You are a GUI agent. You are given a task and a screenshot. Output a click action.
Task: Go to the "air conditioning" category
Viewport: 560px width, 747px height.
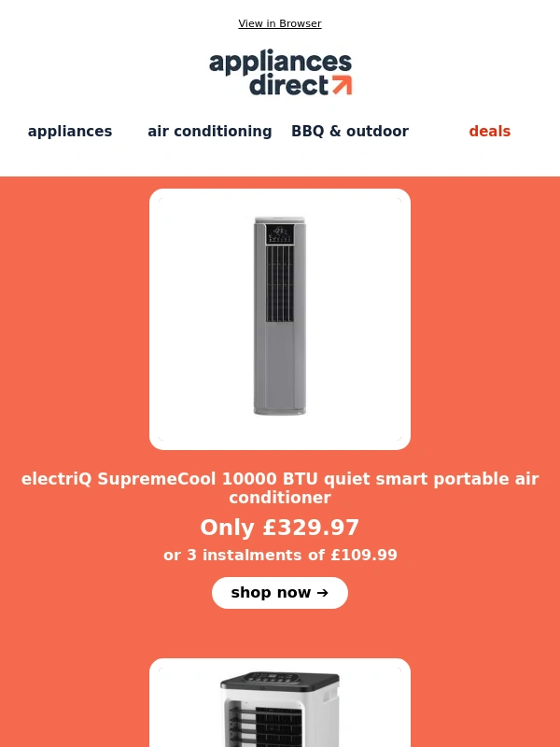(x=210, y=132)
